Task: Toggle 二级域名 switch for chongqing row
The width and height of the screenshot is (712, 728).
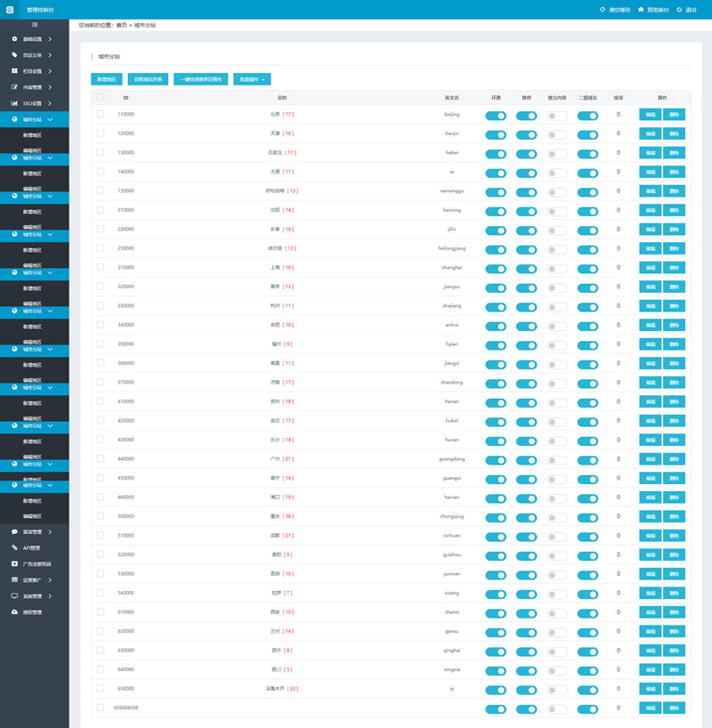Action: [587, 518]
